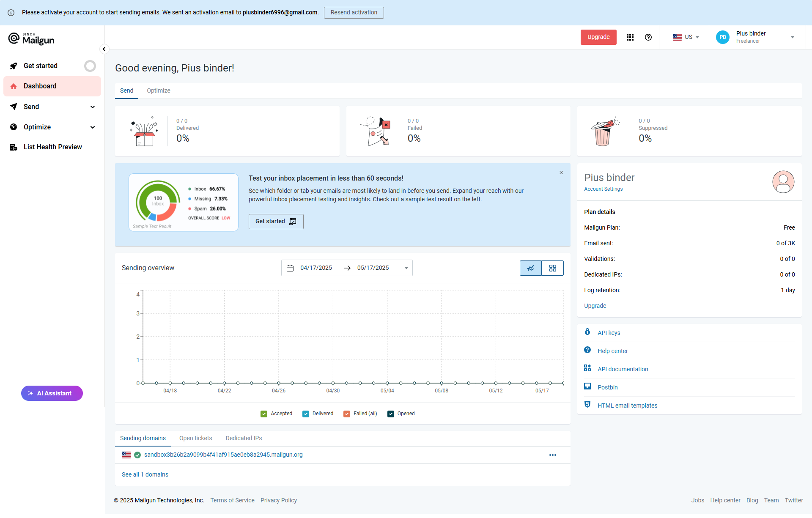Click See all 1 domains
The image size is (812, 518).
tap(145, 475)
